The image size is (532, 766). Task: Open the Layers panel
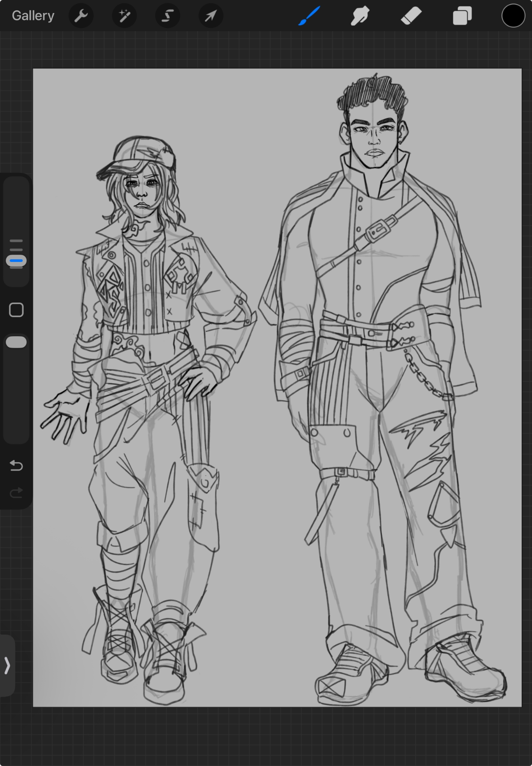(x=462, y=16)
